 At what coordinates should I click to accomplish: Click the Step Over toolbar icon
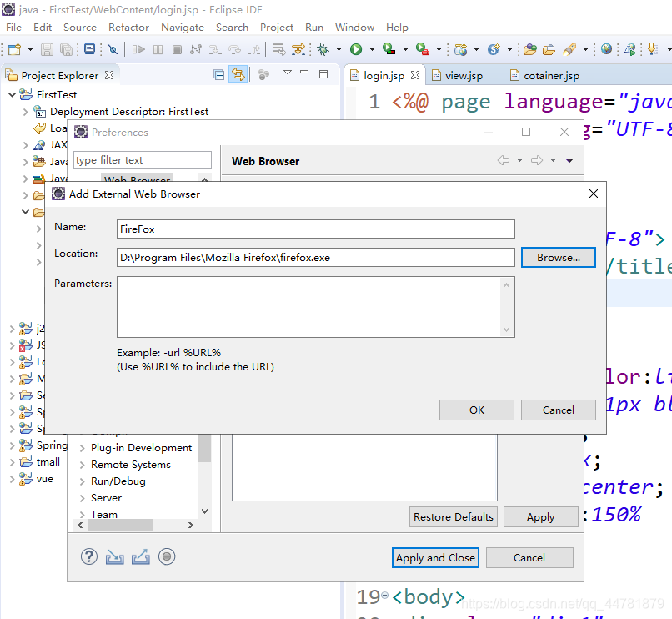pyautogui.click(x=234, y=49)
